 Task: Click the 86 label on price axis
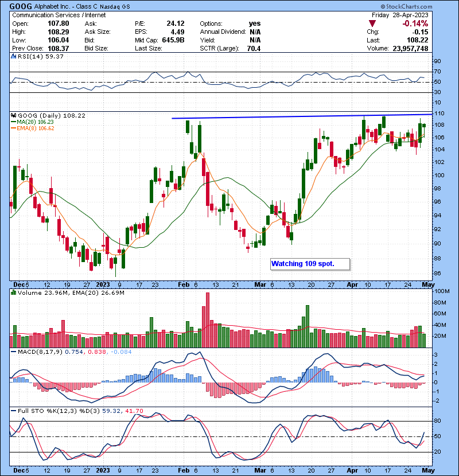[437, 273]
